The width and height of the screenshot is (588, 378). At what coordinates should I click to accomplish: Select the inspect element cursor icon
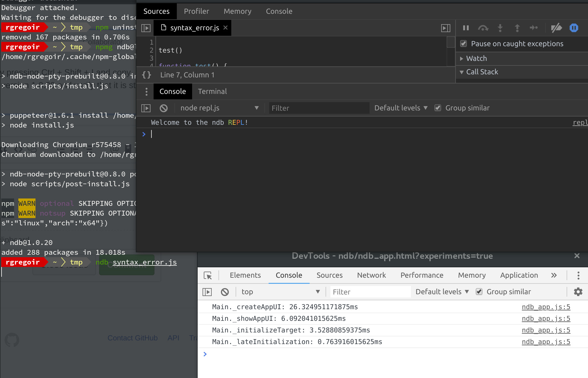pyautogui.click(x=208, y=276)
